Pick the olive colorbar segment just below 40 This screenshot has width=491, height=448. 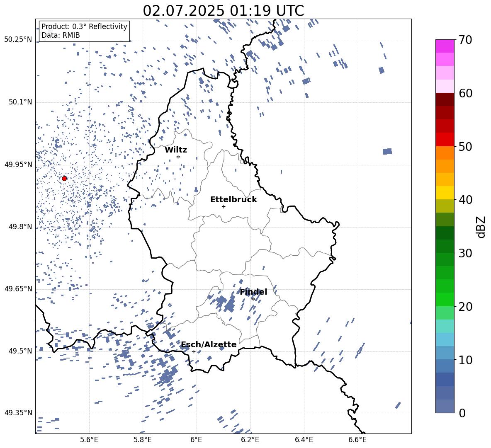(445, 206)
